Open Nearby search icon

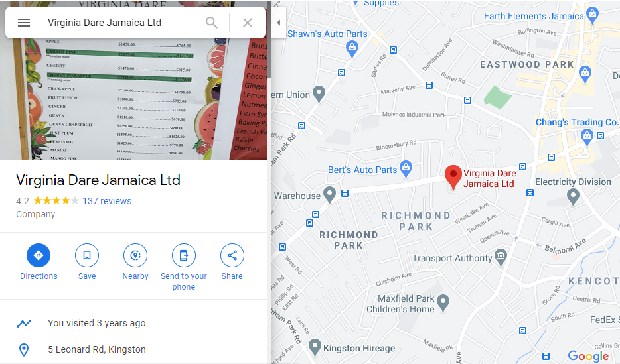click(x=135, y=255)
